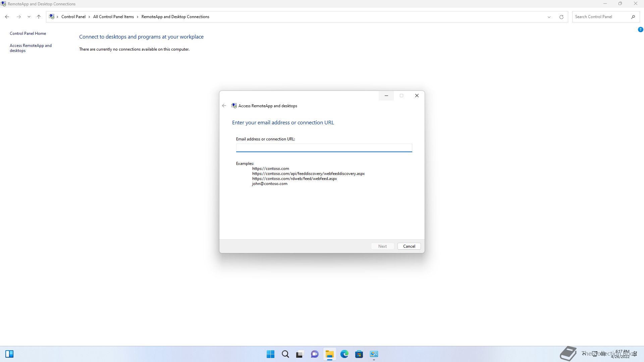Refresh the Control Panel address bar
This screenshot has height=362, width=644.
561,17
